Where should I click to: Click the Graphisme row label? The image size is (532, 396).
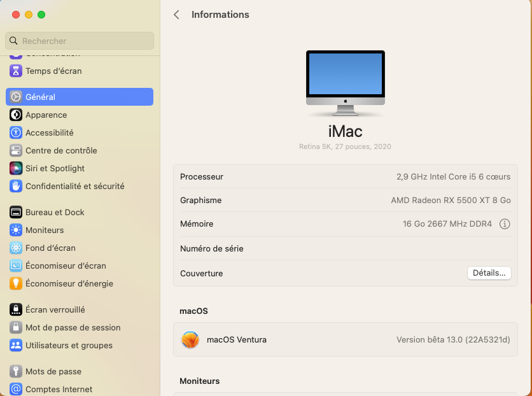(x=201, y=200)
